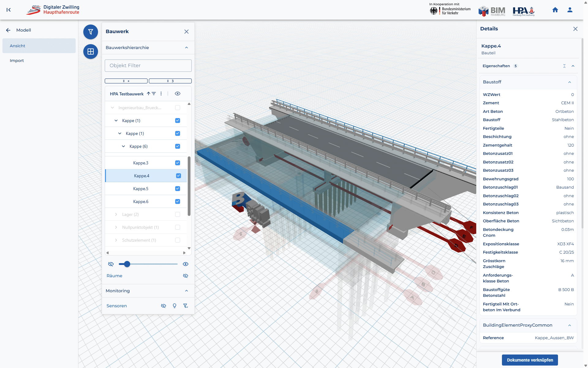
Task: Open the three-dot menu of HPA Testbauwerk
Action: click(161, 94)
